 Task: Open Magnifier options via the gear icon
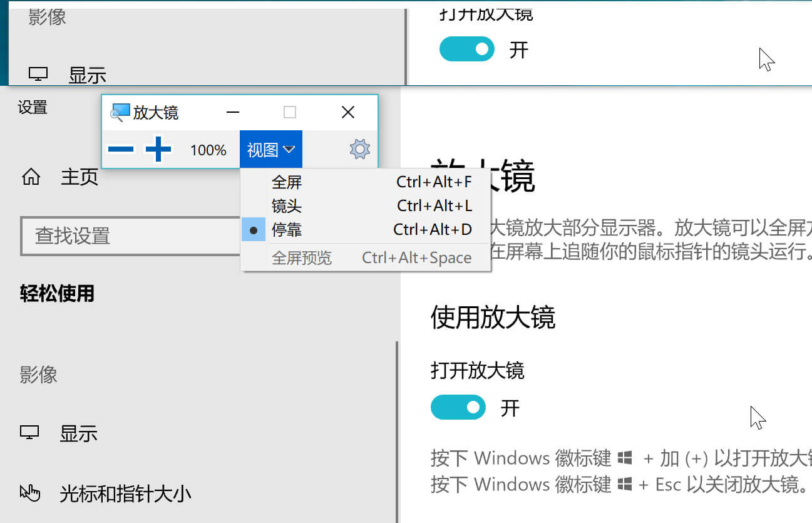coord(359,150)
